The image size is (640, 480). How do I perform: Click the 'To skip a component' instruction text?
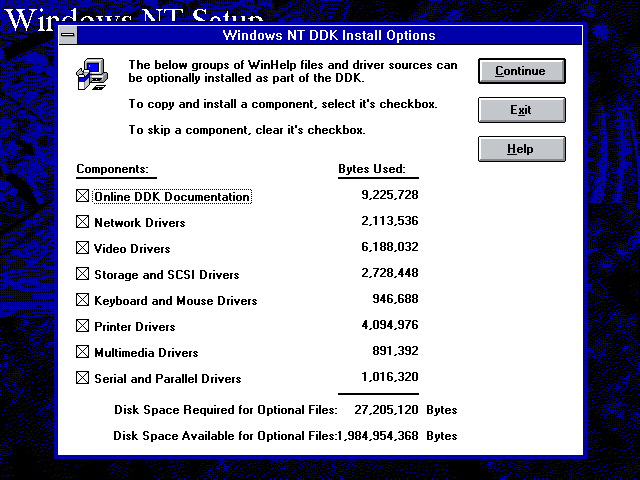[247, 130]
